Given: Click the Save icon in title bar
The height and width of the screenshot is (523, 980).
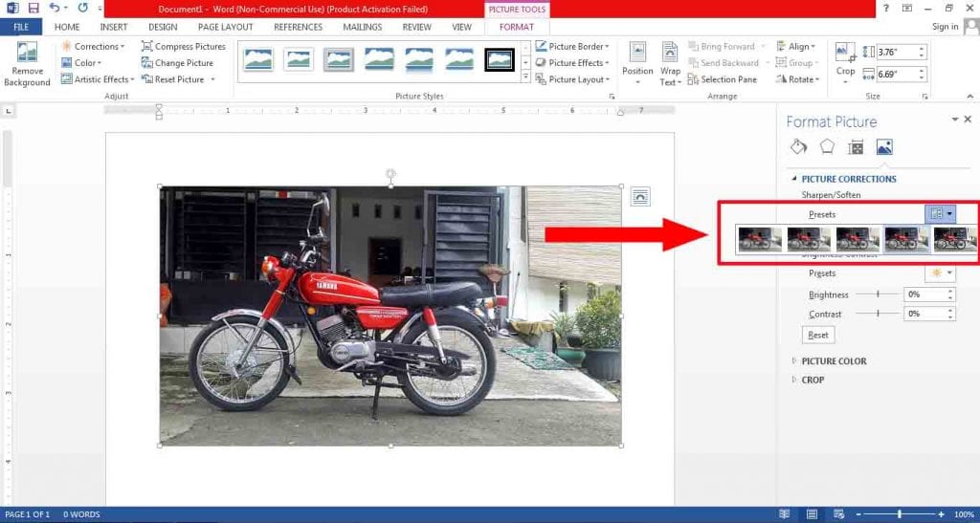Looking at the screenshot, I should [33, 8].
